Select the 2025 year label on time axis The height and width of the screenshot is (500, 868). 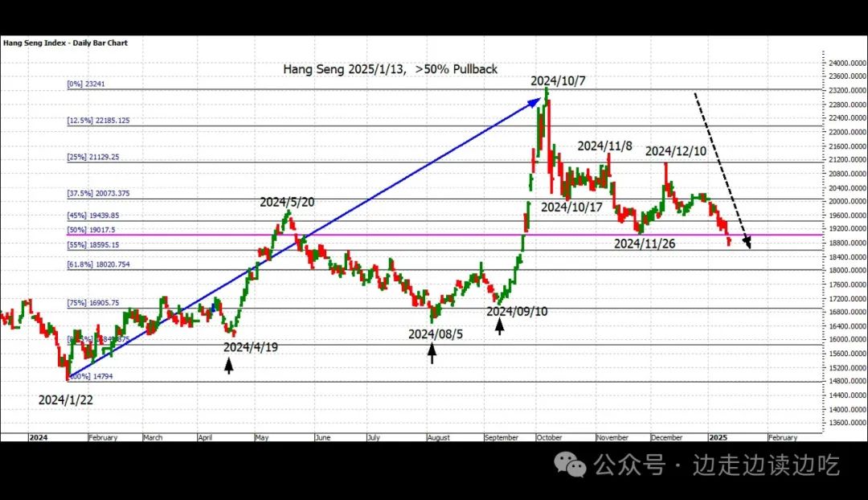click(718, 437)
